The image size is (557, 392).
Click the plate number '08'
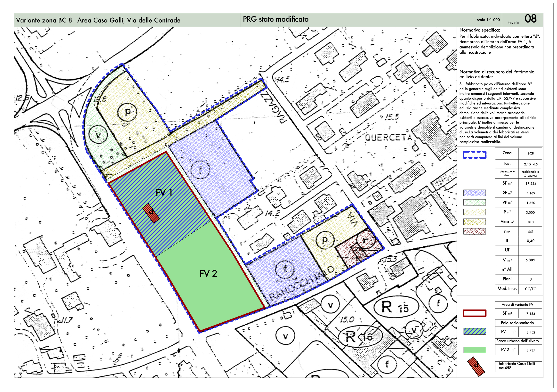point(531,19)
